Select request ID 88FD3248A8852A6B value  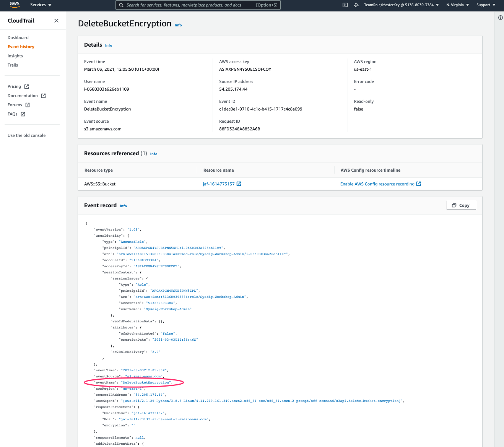pos(240,129)
